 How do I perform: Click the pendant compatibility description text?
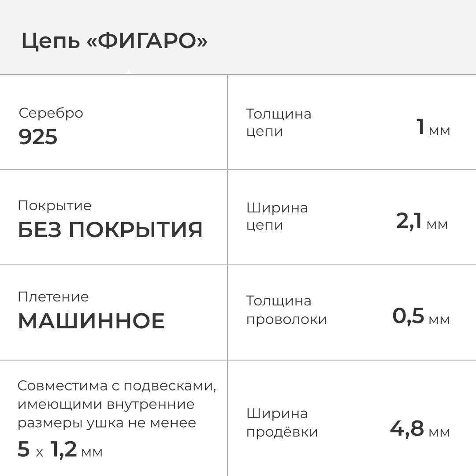point(117,404)
